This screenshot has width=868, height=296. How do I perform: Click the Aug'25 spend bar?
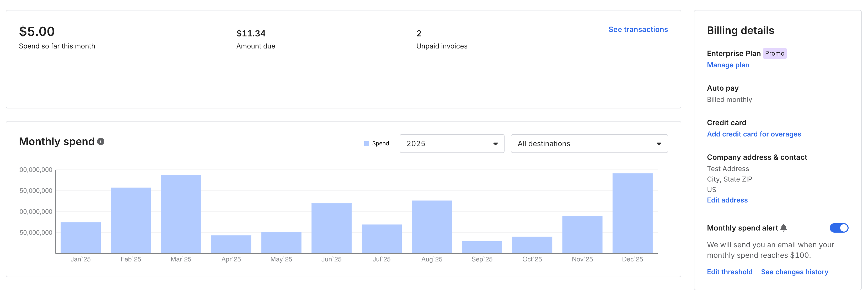[432, 227]
